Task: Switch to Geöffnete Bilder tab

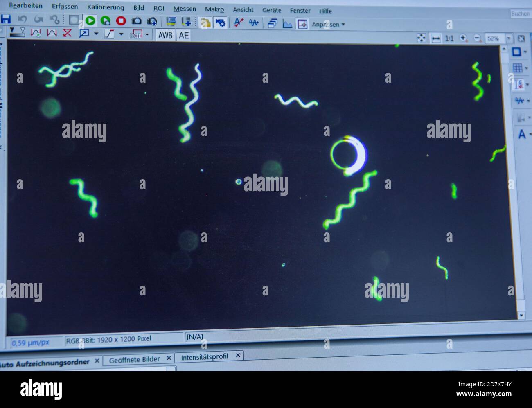Action: pos(135,359)
